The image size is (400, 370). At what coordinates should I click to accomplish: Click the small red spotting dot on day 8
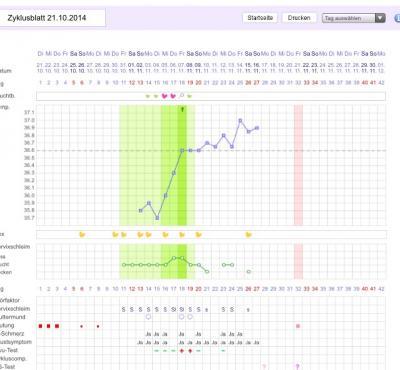[98, 326]
